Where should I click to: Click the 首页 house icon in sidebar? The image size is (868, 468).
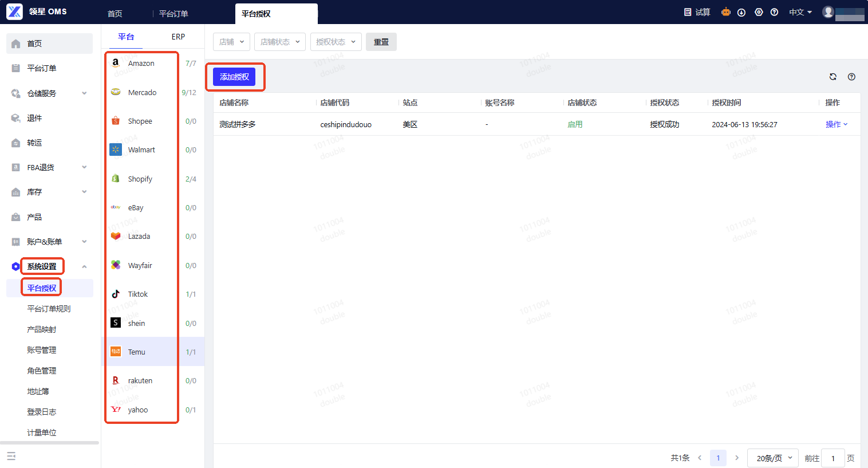click(x=16, y=44)
